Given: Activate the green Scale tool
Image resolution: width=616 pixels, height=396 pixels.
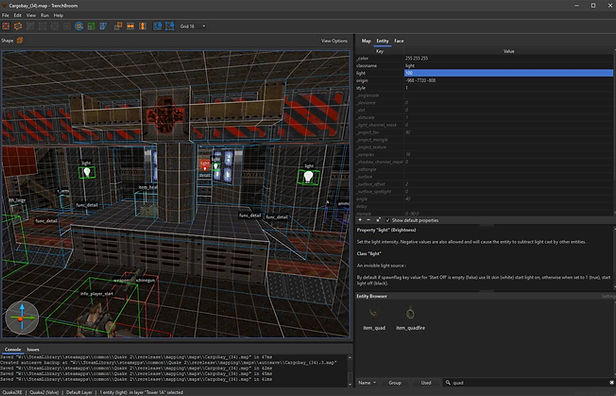Looking at the screenshot, I should [x=91, y=26].
